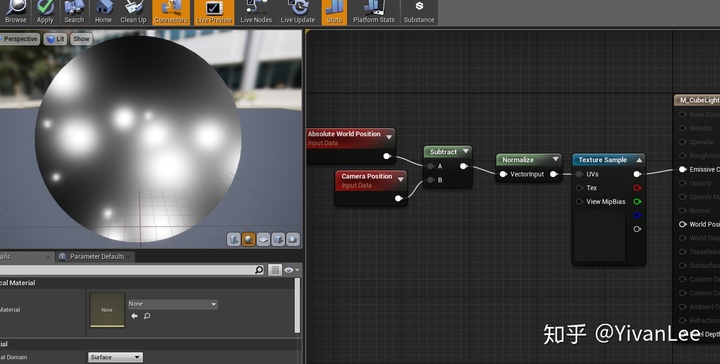720x364 pixels.
Task: Open Search from the toolbar
Action: click(74, 12)
